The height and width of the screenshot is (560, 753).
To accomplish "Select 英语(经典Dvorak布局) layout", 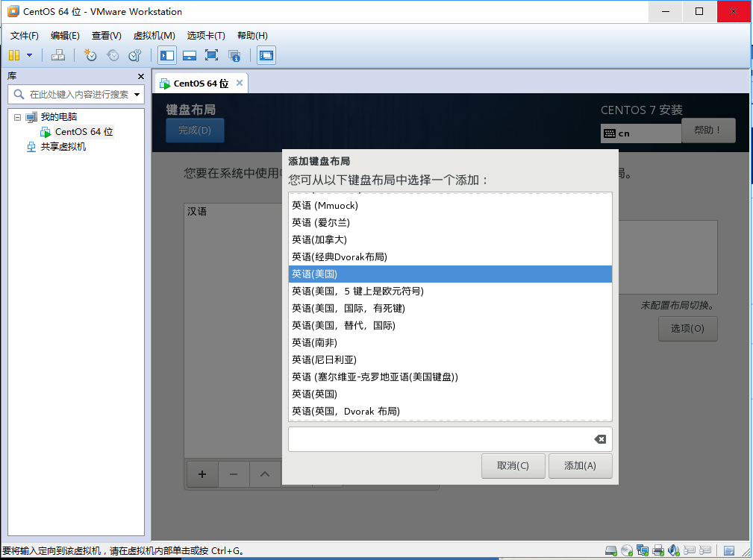I will point(450,257).
